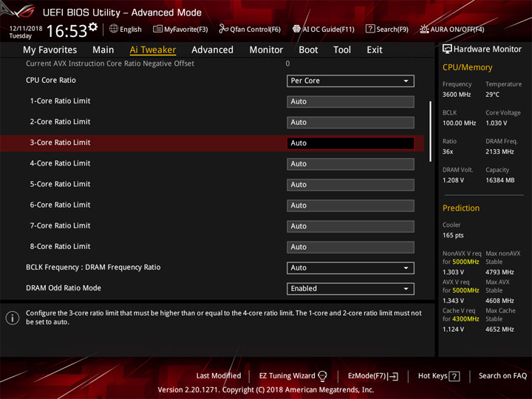The image size is (532, 399).
Task: Click Current AVX Instruction Core Ratio row
Action: point(212,64)
